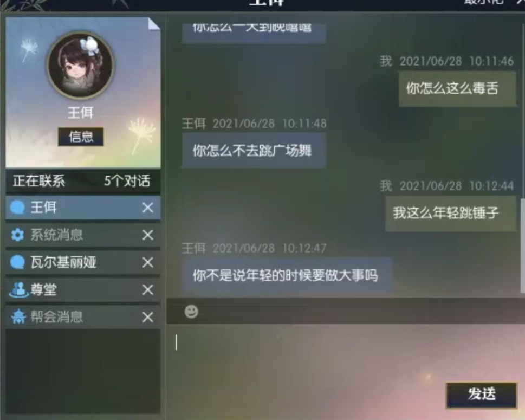Click the gear icon beside 系统消息
The height and width of the screenshot is (420, 525).
pos(17,235)
